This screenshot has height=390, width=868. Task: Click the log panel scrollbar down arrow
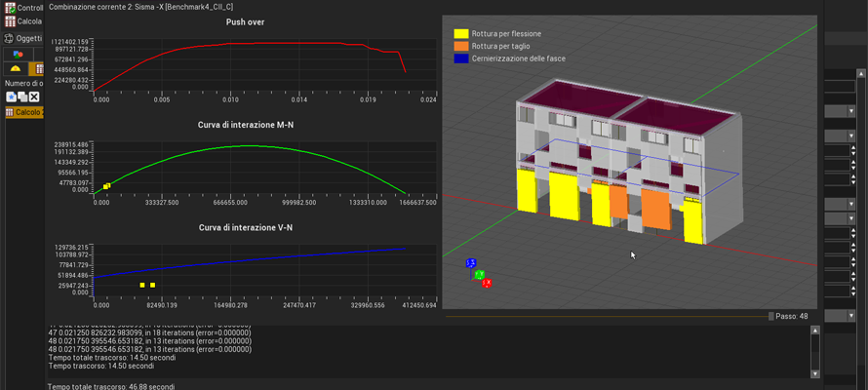[x=814, y=374]
